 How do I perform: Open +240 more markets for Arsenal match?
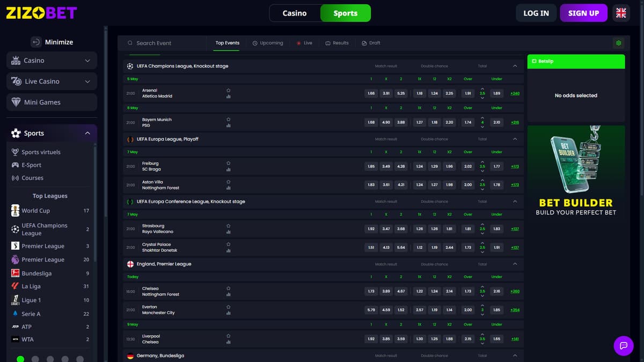coord(515,93)
